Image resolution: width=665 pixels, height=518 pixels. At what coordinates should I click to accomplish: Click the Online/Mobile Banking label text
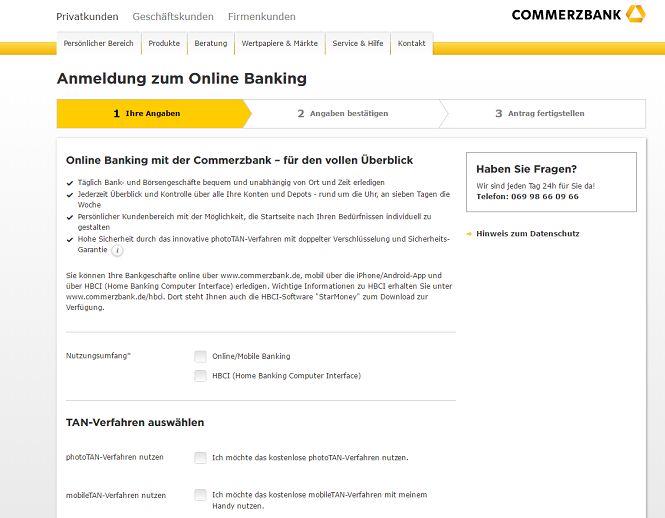coord(251,356)
